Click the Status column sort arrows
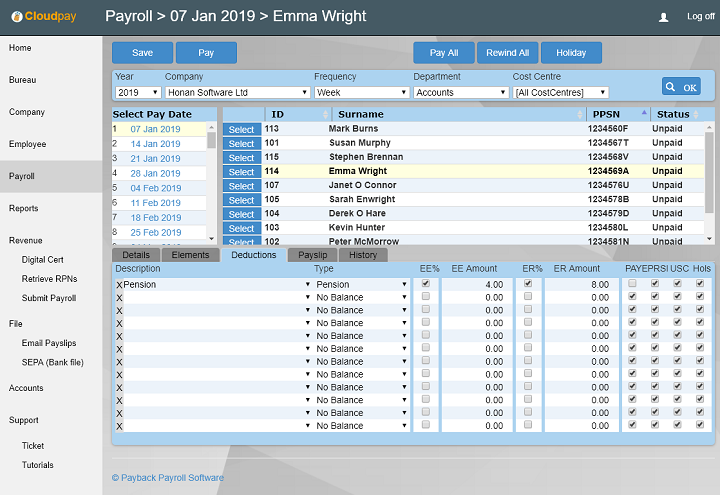This screenshot has width=720, height=495. pos(697,115)
